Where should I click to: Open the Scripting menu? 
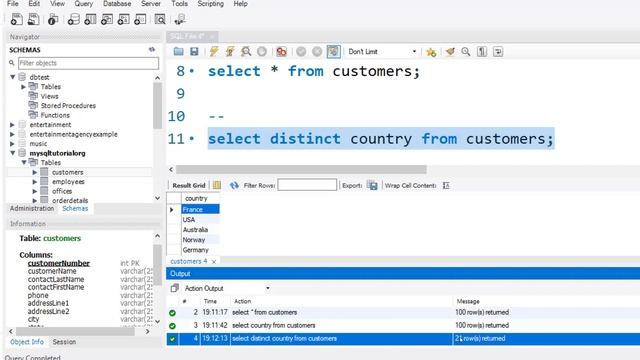211,4
